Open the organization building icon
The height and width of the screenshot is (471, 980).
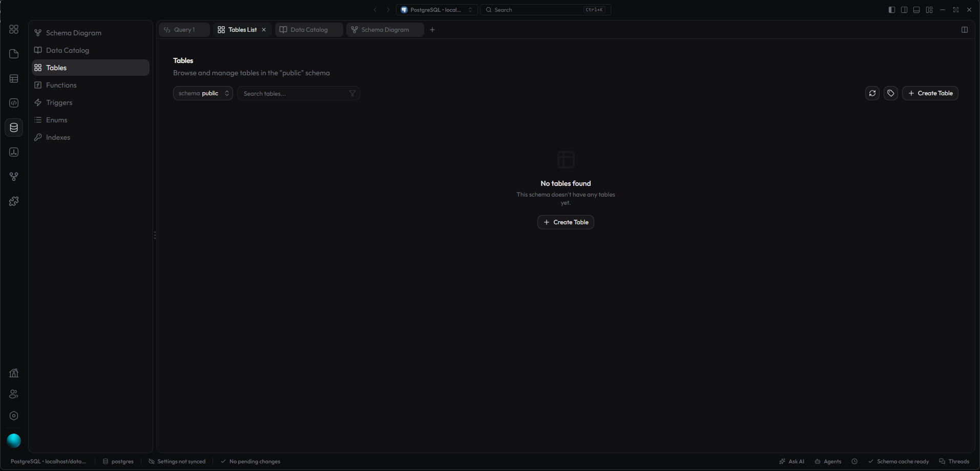pyautogui.click(x=14, y=373)
